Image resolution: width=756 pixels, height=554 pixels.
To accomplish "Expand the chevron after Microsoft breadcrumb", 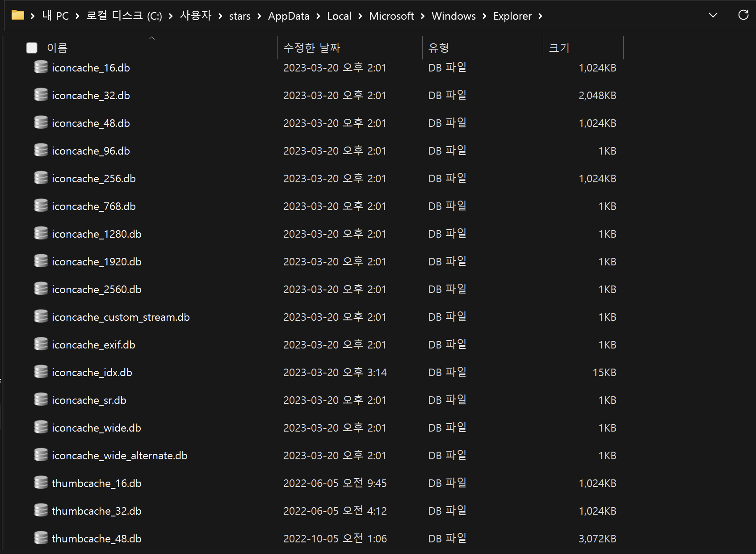I will pyautogui.click(x=423, y=17).
